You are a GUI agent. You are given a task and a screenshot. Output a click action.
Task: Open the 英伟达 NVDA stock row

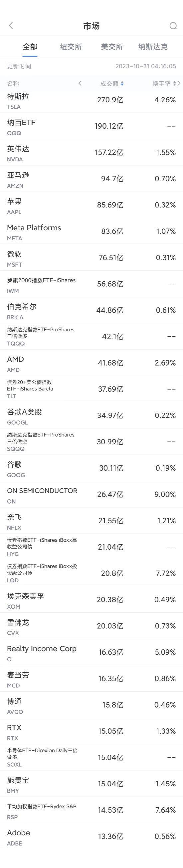91,152
